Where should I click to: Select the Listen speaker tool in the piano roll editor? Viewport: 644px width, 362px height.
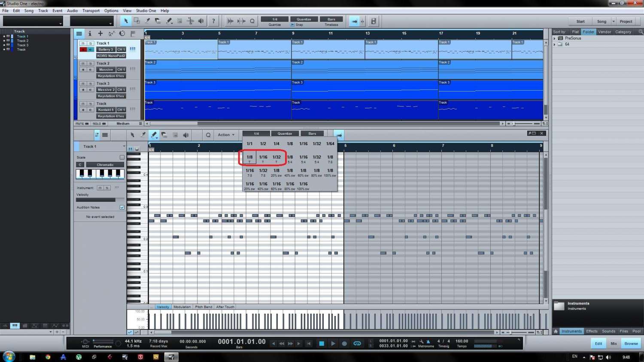point(186,135)
